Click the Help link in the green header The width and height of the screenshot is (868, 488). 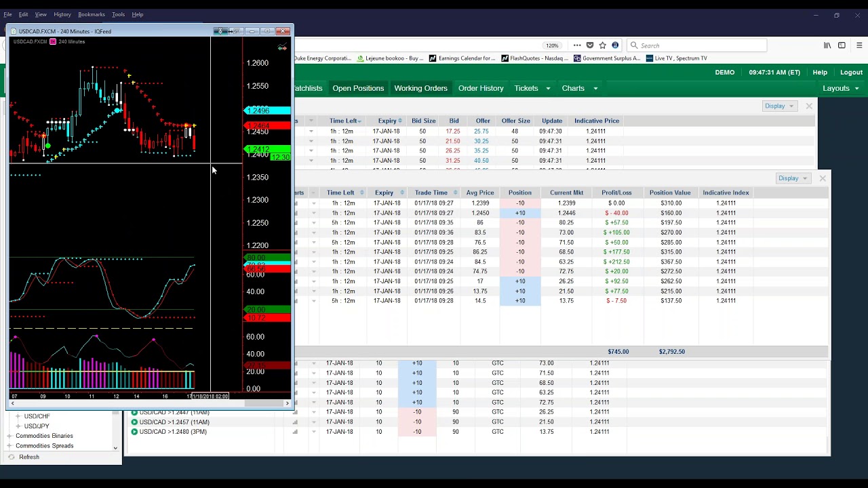click(820, 73)
